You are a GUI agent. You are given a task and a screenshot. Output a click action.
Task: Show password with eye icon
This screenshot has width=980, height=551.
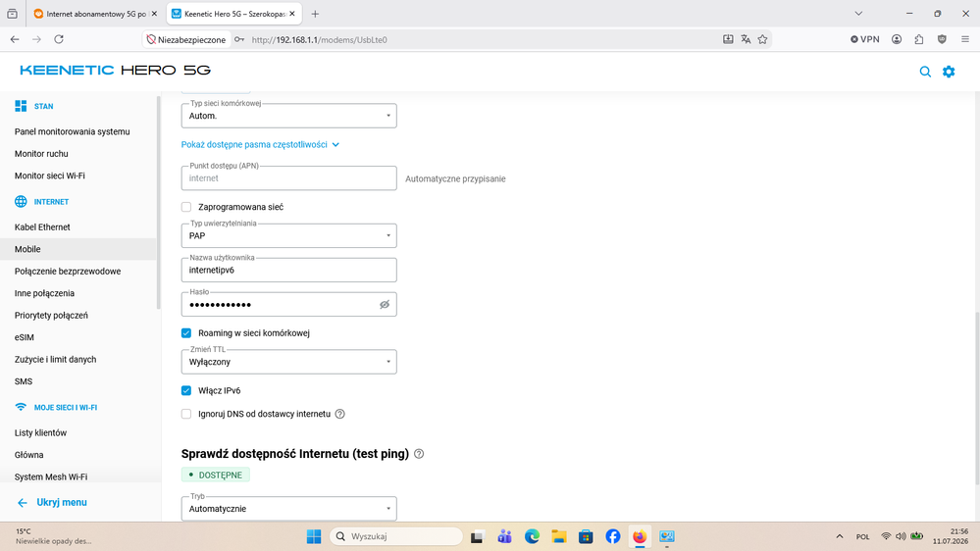coord(385,304)
